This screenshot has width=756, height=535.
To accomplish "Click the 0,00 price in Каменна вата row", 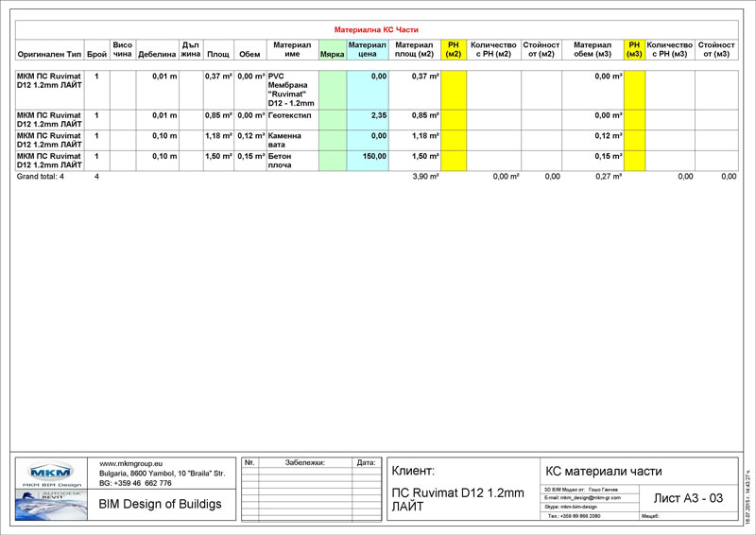I will click(379, 136).
